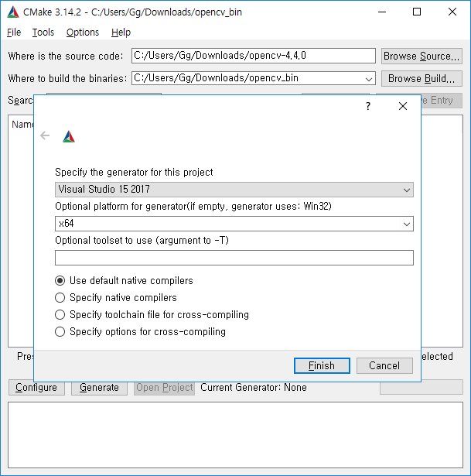Open the Help menu
This screenshot has width=471, height=476.
tap(121, 33)
